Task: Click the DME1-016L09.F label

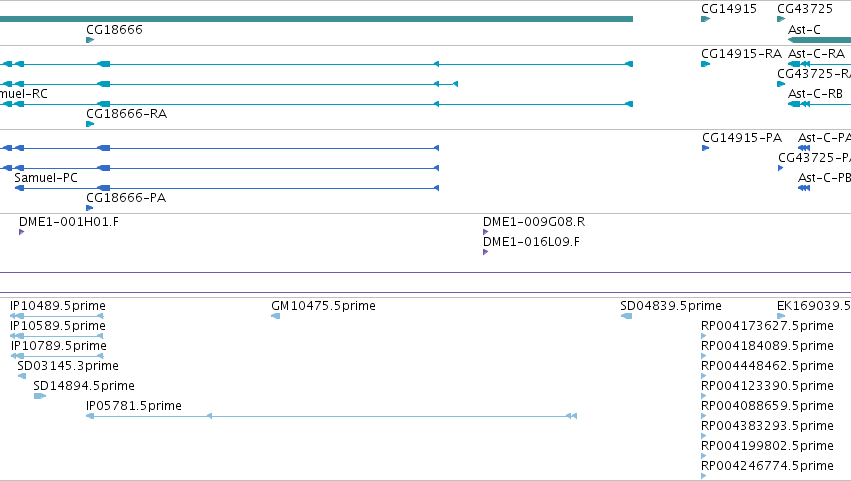Action: [531, 242]
